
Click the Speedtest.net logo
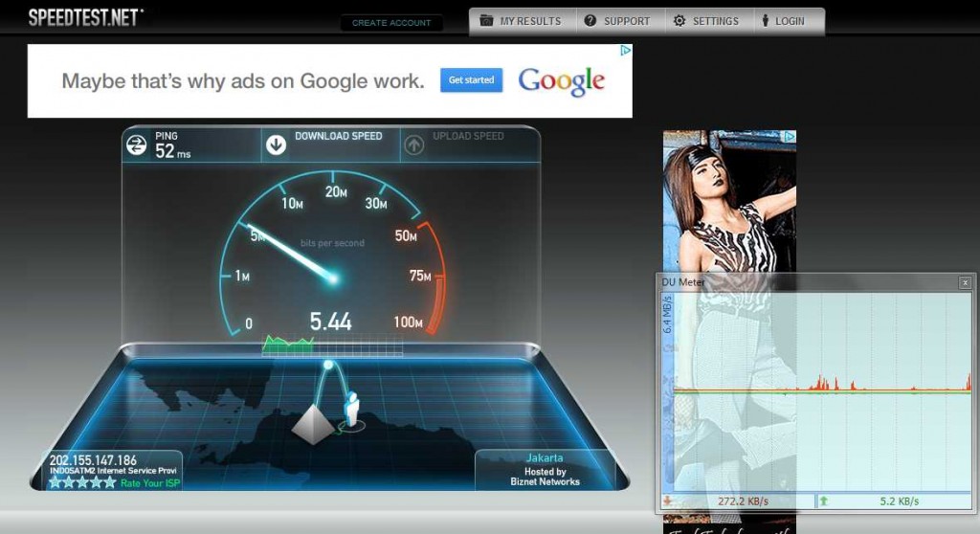click(85, 17)
